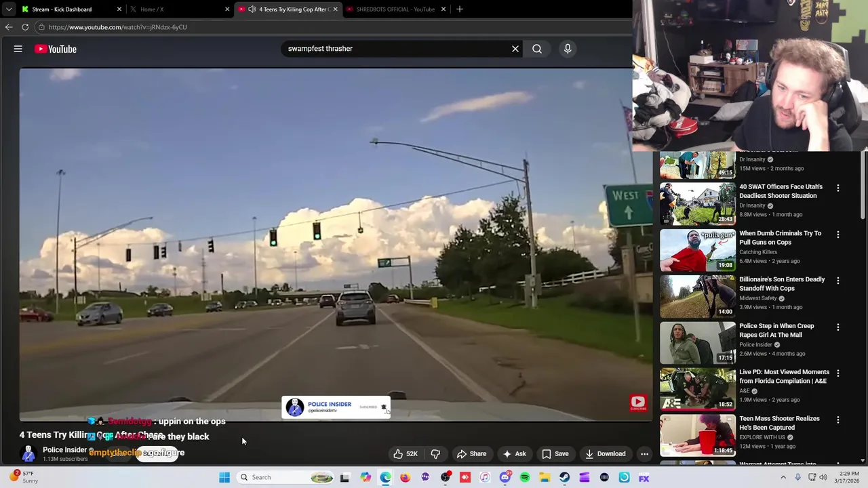
Task: Open options menu for Billionaire's Son video
Action: pyautogui.click(x=838, y=281)
